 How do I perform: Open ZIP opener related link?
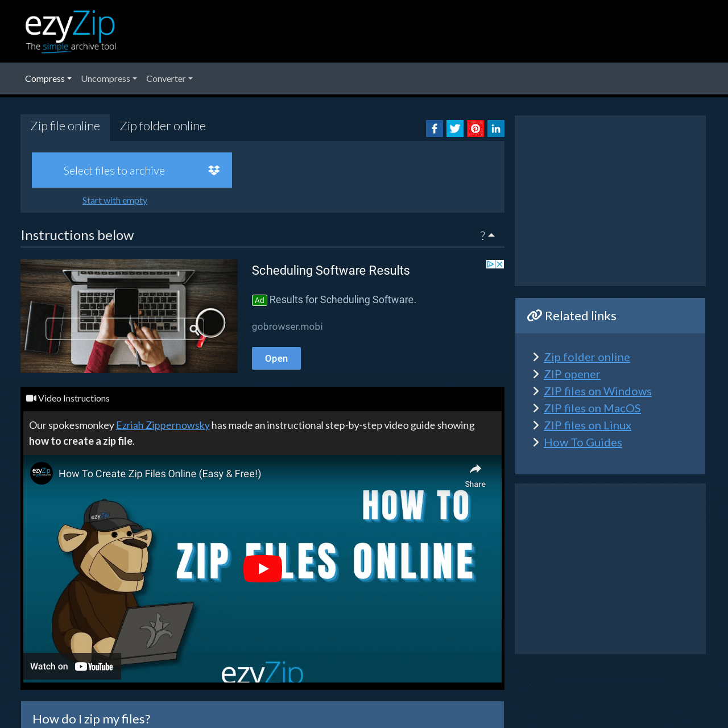pos(572,374)
